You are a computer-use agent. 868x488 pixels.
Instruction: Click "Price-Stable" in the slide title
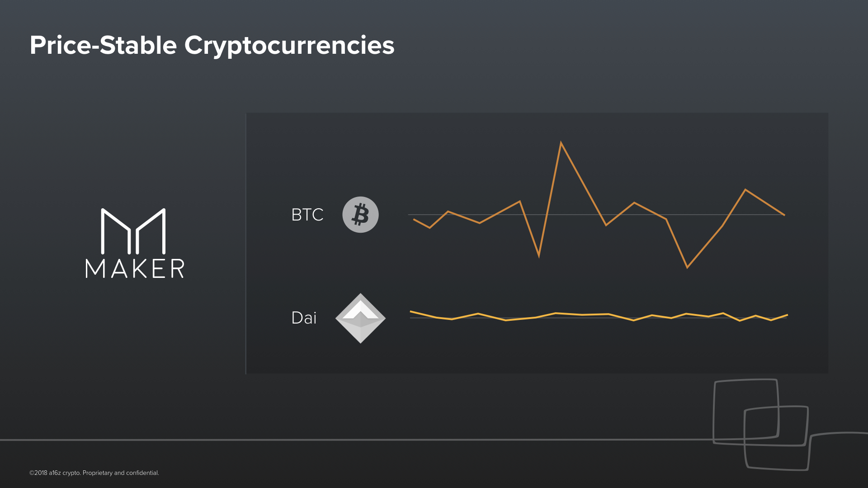pyautogui.click(x=103, y=45)
